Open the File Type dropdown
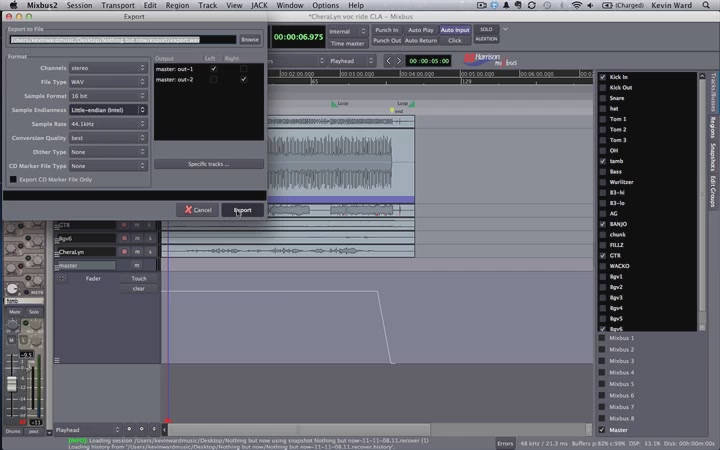The height and width of the screenshot is (450, 720). pyautogui.click(x=108, y=82)
